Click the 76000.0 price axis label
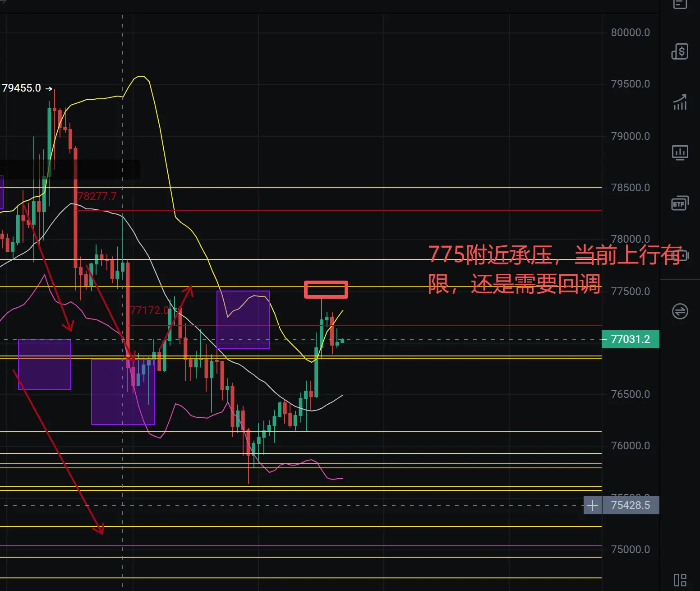This screenshot has height=591, width=700. 630,446
